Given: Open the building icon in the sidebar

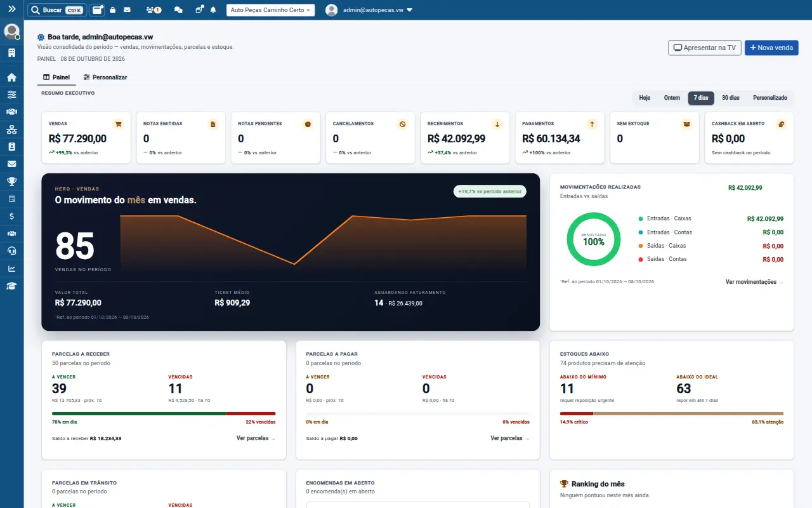Looking at the screenshot, I should coord(11,53).
